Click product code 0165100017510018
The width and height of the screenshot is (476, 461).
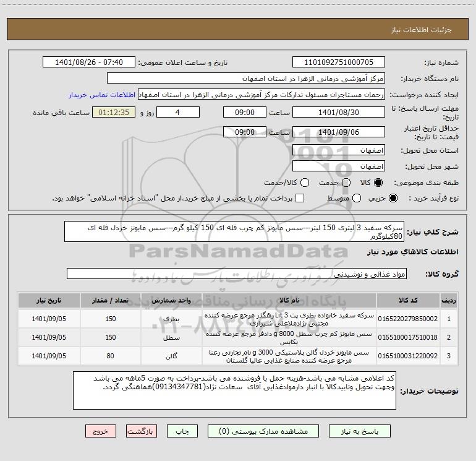point(408,337)
